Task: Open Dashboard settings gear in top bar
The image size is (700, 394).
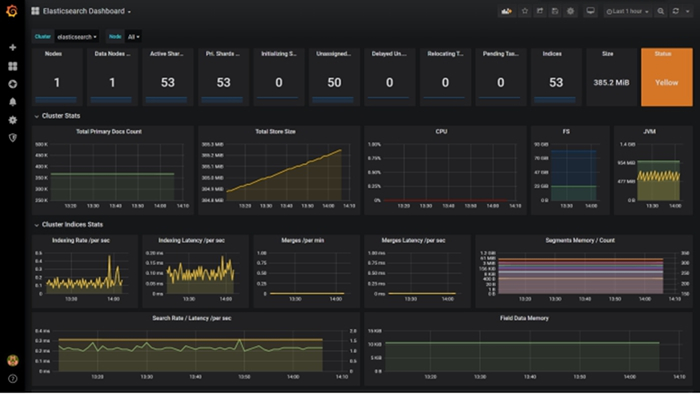Action: (570, 11)
